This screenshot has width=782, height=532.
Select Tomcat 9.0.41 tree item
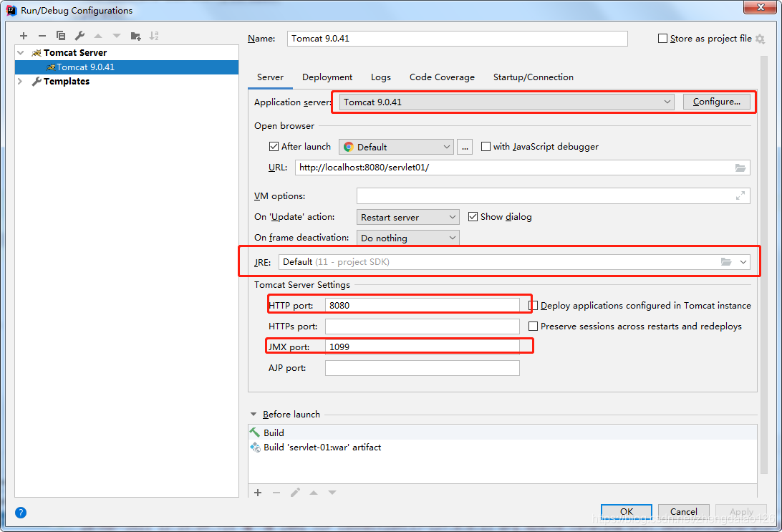pos(127,67)
